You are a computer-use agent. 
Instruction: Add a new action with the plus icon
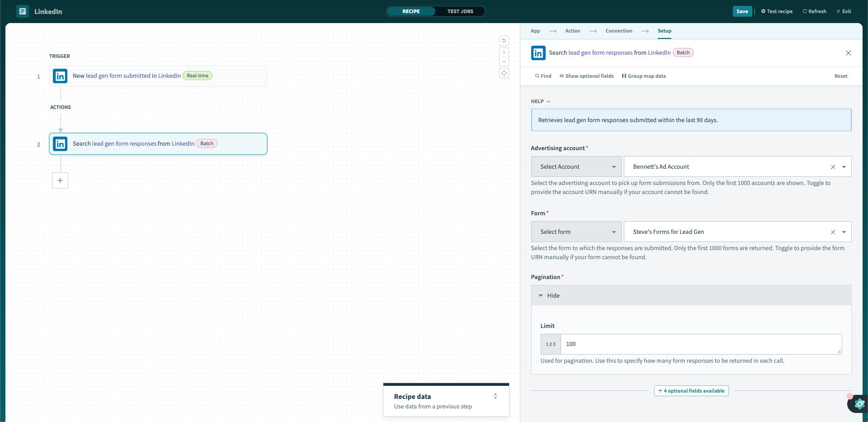tap(60, 180)
